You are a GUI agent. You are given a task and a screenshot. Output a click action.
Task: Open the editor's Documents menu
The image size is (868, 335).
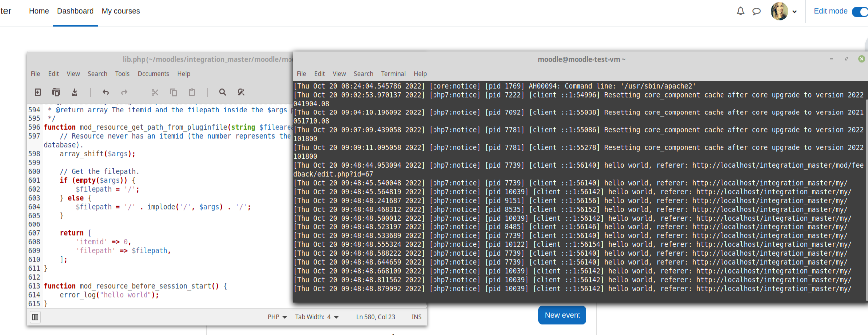coord(153,74)
